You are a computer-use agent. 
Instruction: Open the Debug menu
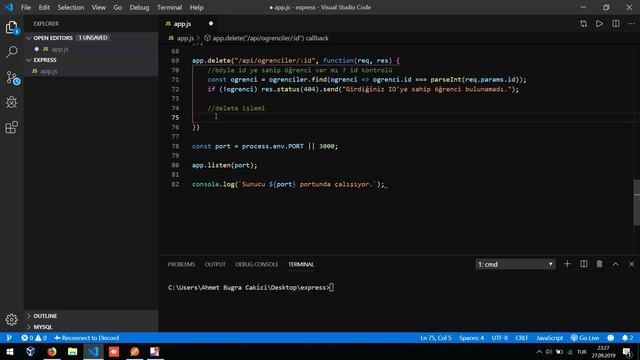[x=139, y=7]
